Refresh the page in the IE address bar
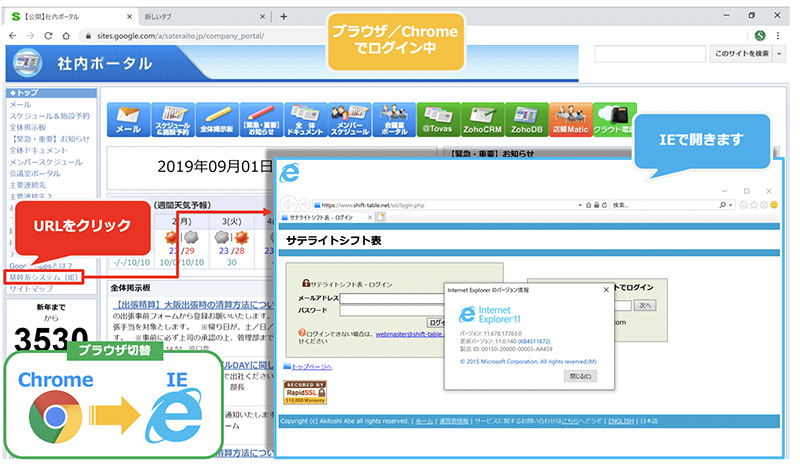This screenshot has width=800, height=468. [604, 205]
